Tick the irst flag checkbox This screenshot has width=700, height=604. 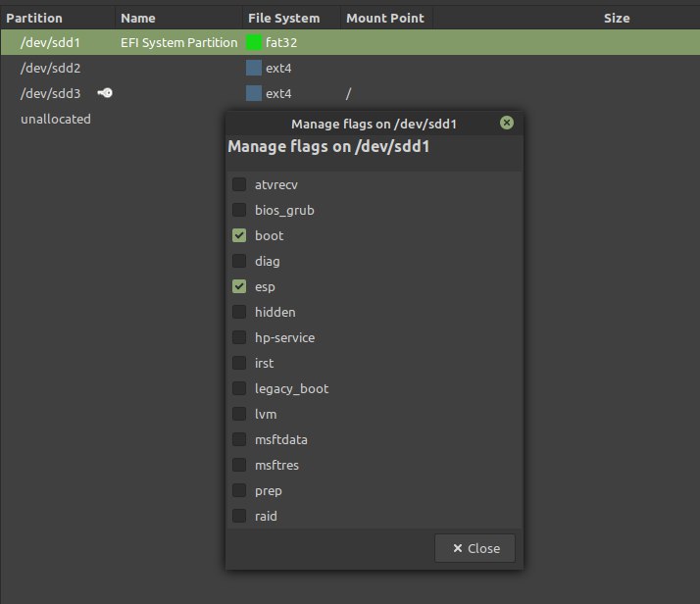tap(239, 363)
